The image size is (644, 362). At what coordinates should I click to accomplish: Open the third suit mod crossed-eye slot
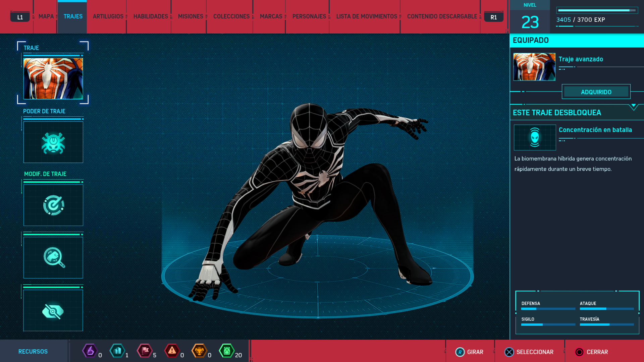pyautogui.click(x=53, y=311)
